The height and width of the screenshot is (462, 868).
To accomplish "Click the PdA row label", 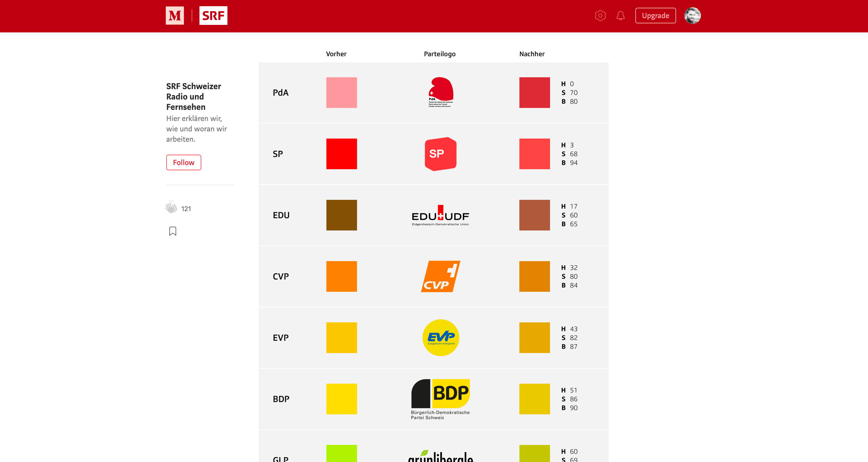I will pyautogui.click(x=280, y=92).
